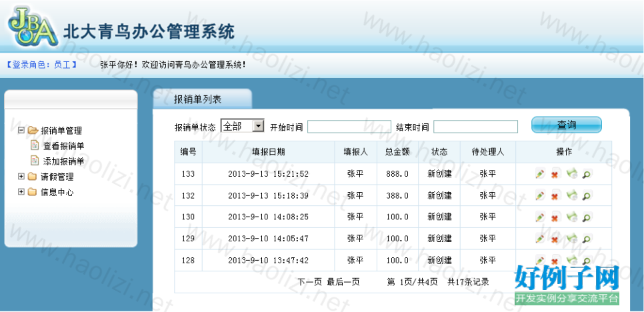Click the magnifier view icon for record 129
The width and height of the screenshot is (644, 312).
pyautogui.click(x=587, y=239)
